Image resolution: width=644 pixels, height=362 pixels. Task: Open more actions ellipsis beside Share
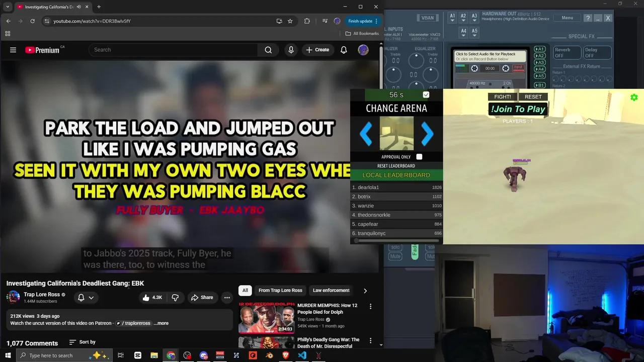point(227,298)
